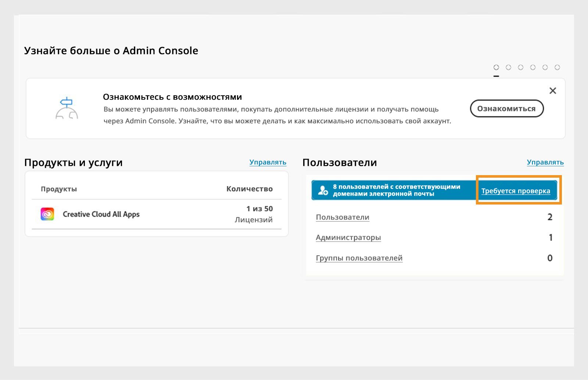Click the Требуется проверка link
Viewport: 588px width, 380px height.
(516, 191)
